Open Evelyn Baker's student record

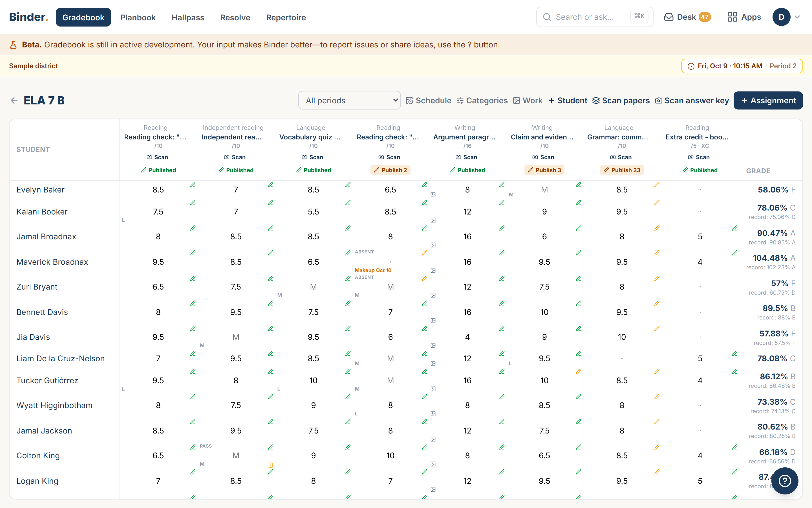click(x=40, y=189)
